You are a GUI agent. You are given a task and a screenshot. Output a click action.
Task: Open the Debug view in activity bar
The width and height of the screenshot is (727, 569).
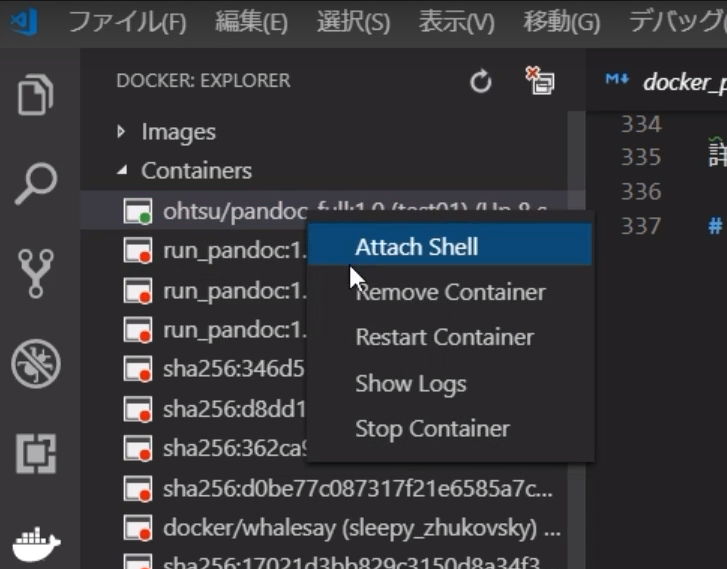36,364
